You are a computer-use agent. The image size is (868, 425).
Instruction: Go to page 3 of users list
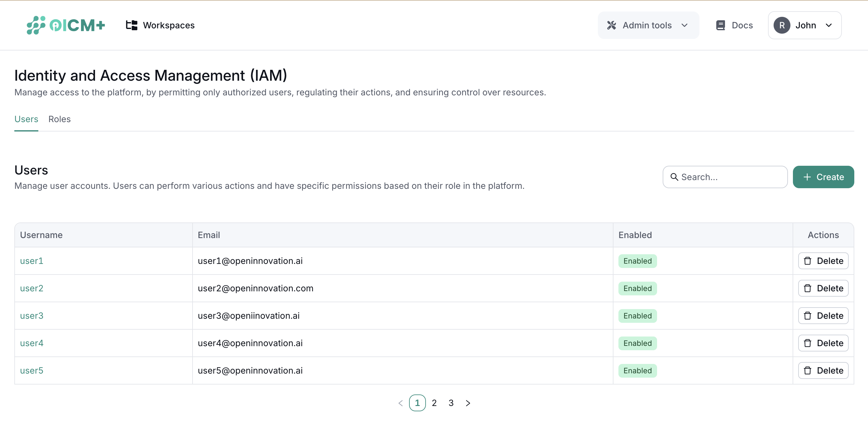click(x=451, y=403)
